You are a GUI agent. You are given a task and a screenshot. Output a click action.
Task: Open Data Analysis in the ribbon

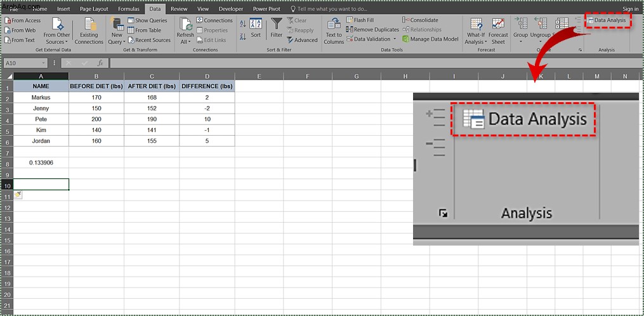[607, 20]
